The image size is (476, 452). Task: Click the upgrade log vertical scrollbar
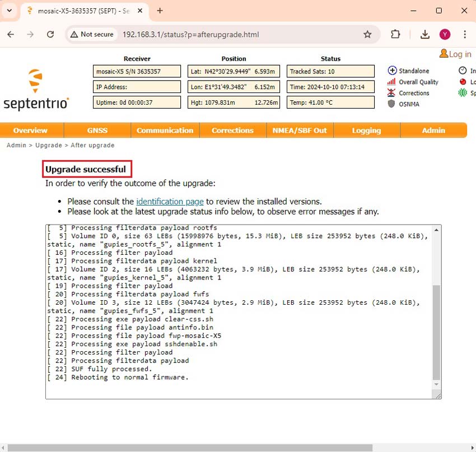pyautogui.click(x=437, y=332)
